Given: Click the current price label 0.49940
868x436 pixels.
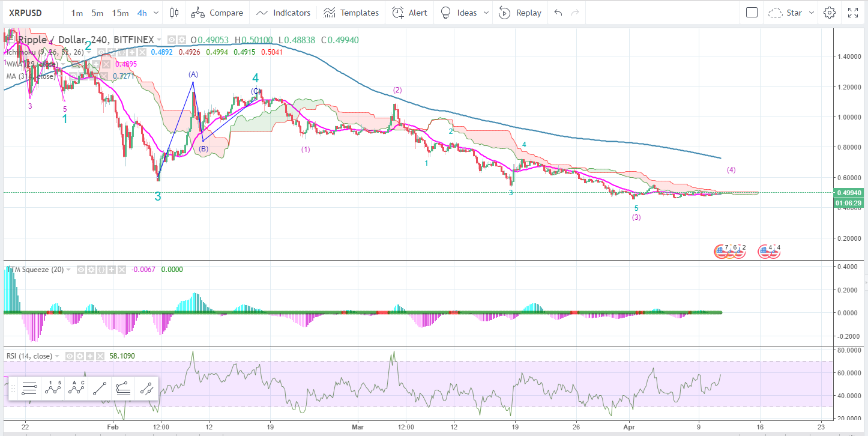Looking at the screenshot, I should pos(849,193).
